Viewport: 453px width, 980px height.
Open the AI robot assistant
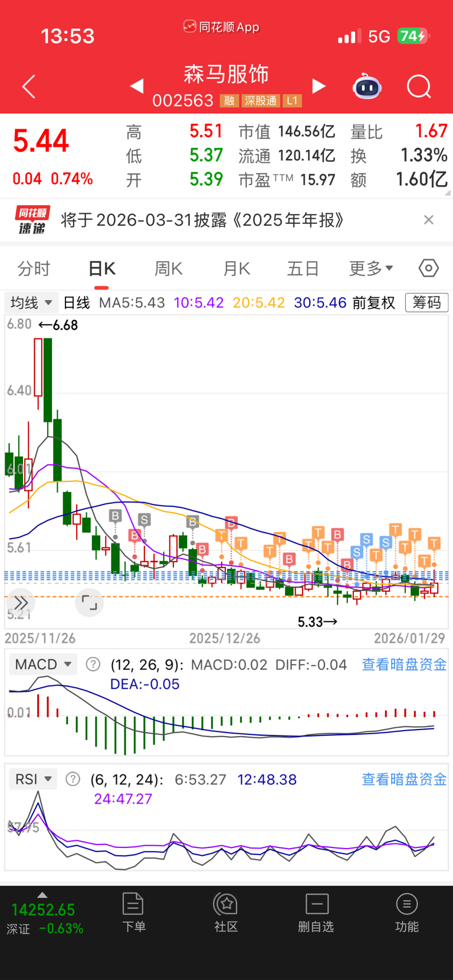(x=367, y=87)
